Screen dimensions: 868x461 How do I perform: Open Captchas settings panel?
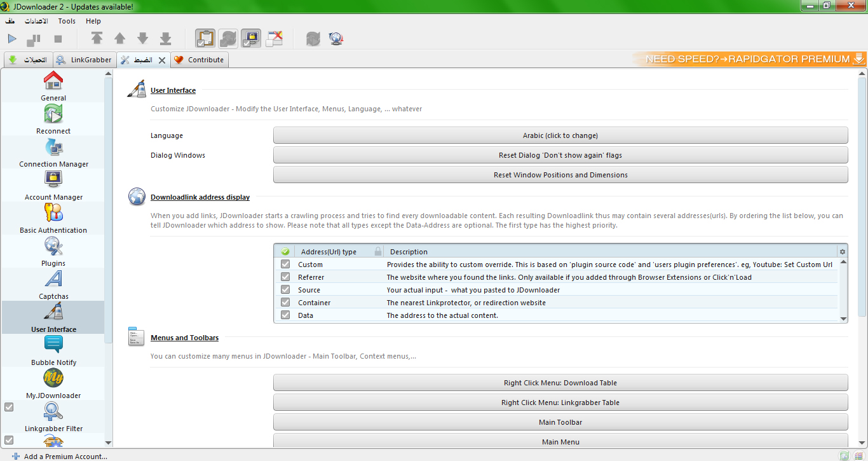[x=53, y=284]
